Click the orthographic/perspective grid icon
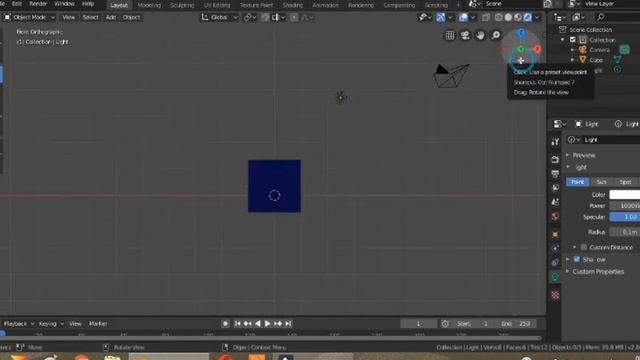The width and height of the screenshot is (640, 360). 450,36
